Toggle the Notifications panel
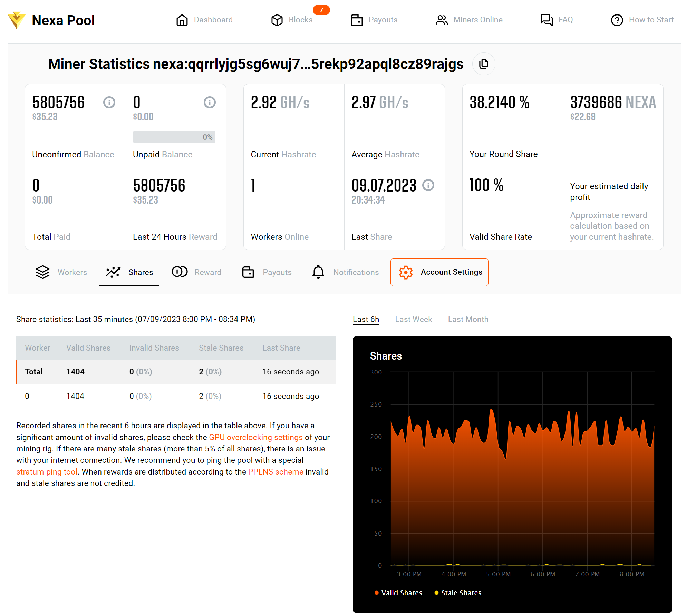This screenshot has width=686, height=616. pyautogui.click(x=346, y=272)
